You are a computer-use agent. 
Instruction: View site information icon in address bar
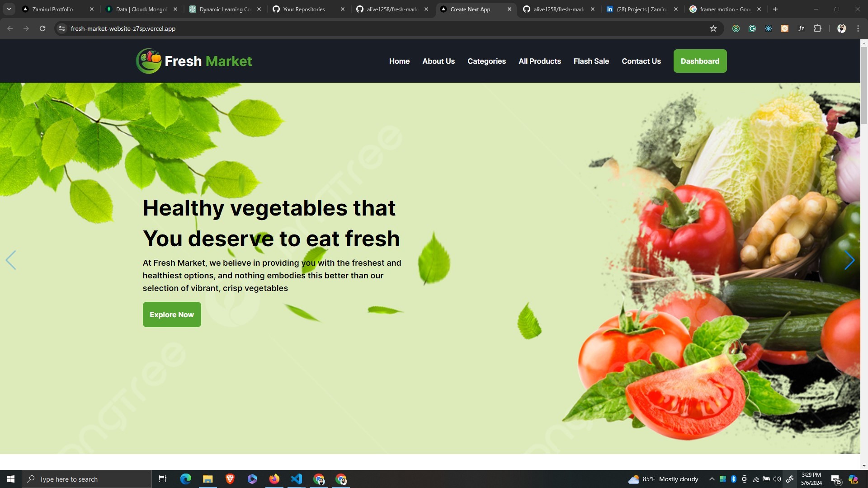pyautogui.click(x=62, y=28)
